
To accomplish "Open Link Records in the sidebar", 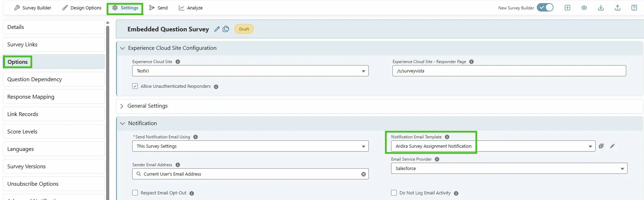I will pyautogui.click(x=54, y=114).
